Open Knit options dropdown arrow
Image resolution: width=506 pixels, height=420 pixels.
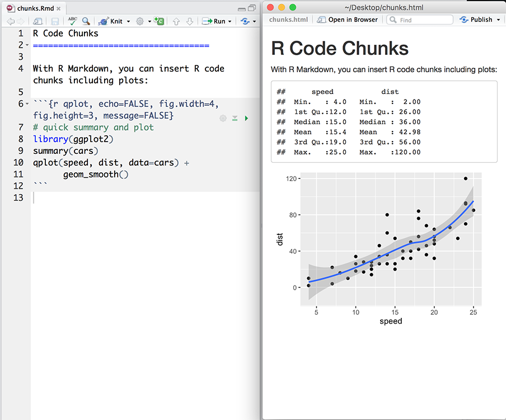tap(128, 22)
